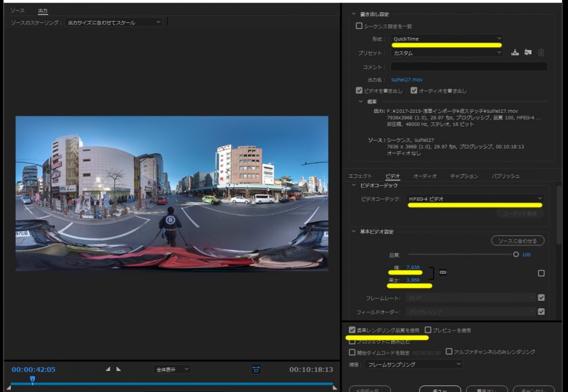The width and height of the screenshot is (568, 392).
Task: Click the timeline playhead marker
Action: (32, 379)
